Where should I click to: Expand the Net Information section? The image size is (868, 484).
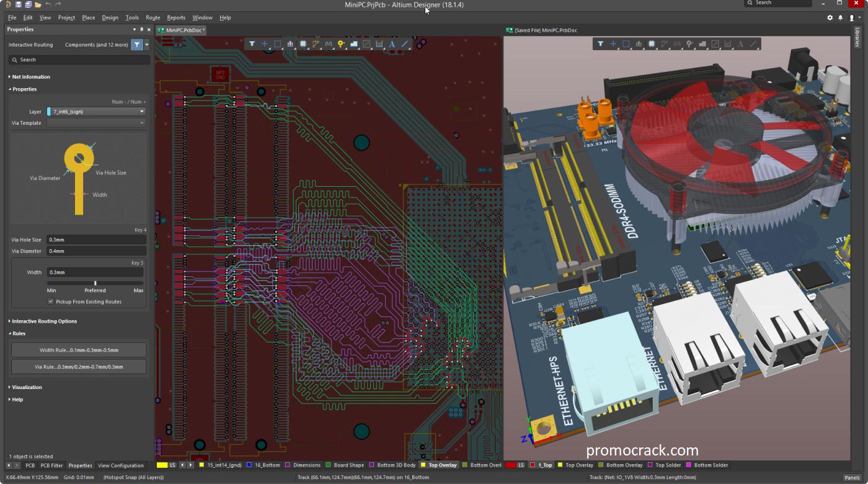30,76
